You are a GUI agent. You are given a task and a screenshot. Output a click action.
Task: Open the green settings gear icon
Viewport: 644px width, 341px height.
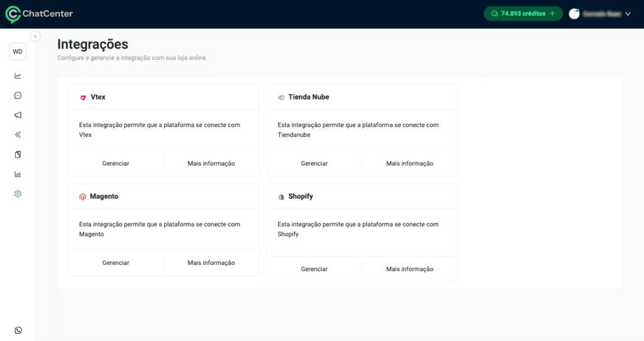pyautogui.click(x=18, y=194)
